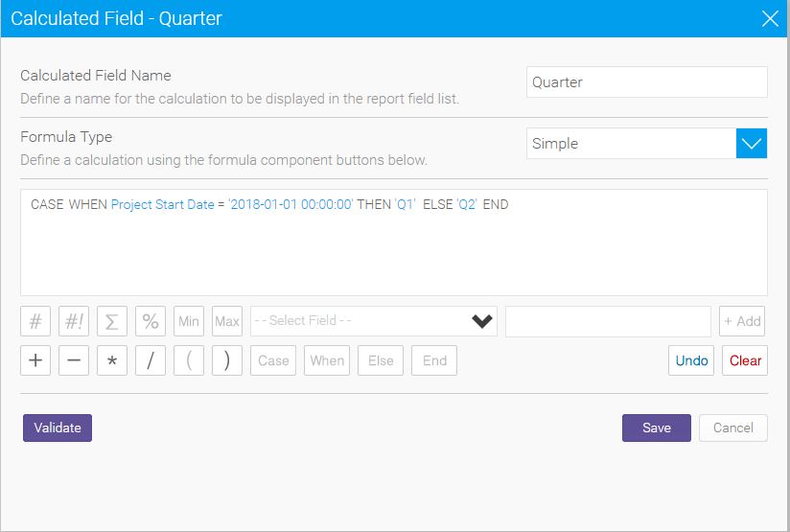
Task: Click the count (#) formula button
Action: (35, 321)
